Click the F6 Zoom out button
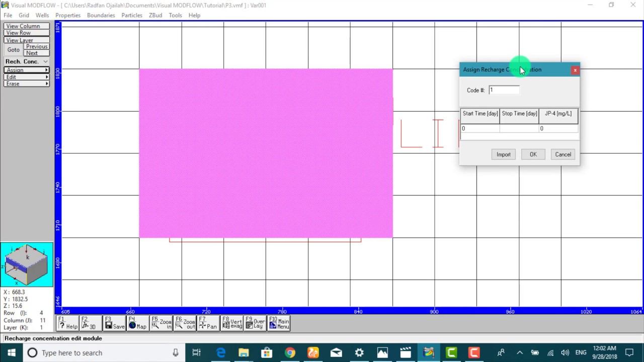Image resolution: width=644 pixels, height=362 pixels. point(185,323)
